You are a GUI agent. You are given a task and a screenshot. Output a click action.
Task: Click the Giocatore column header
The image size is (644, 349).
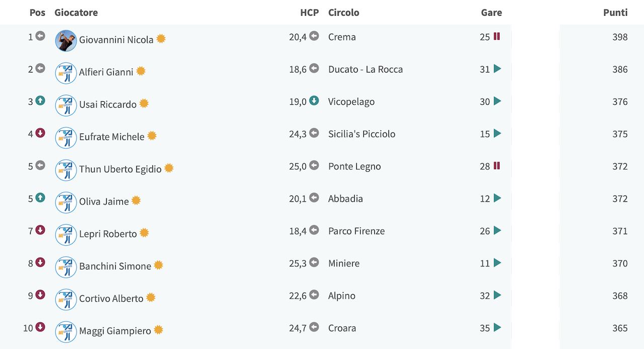click(x=76, y=13)
